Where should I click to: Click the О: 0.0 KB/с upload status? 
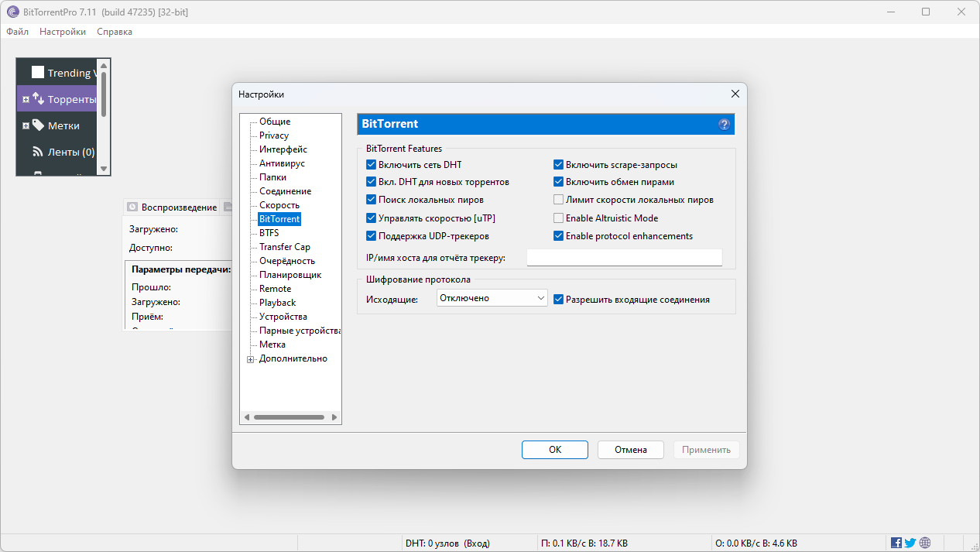(756, 543)
